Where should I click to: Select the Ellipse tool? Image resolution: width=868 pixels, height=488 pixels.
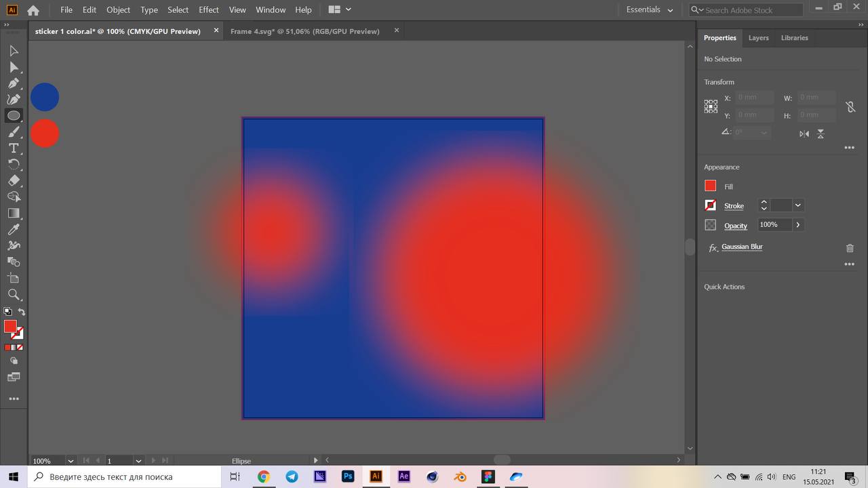click(14, 116)
